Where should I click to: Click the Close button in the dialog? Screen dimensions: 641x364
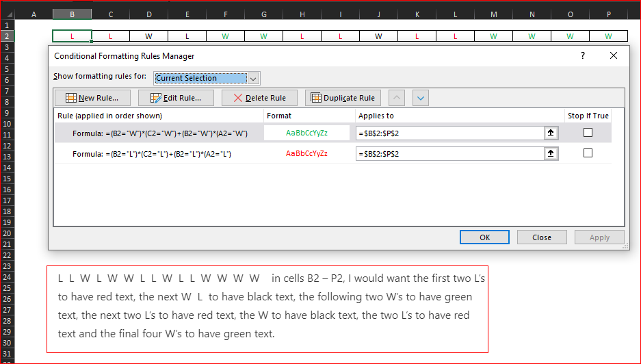(542, 237)
